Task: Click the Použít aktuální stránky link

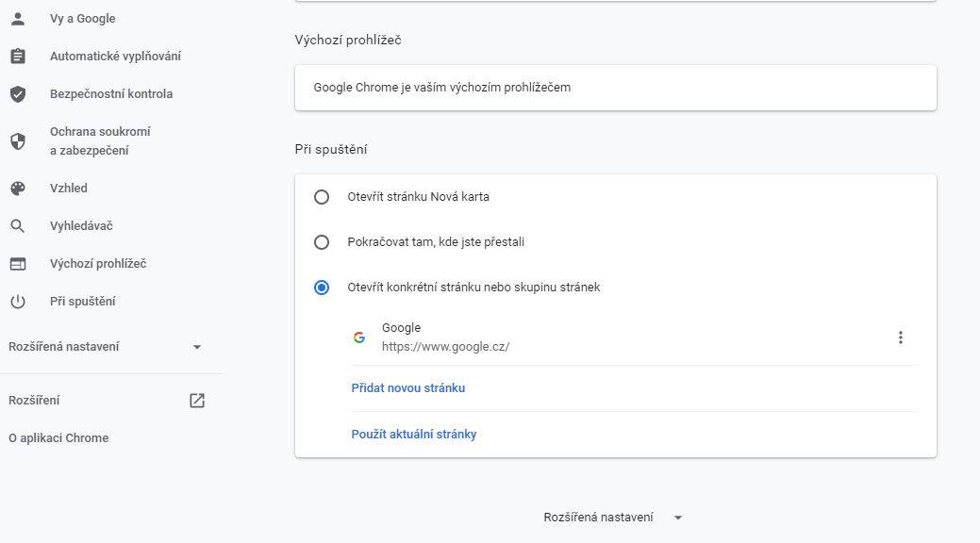Action: 414,435
